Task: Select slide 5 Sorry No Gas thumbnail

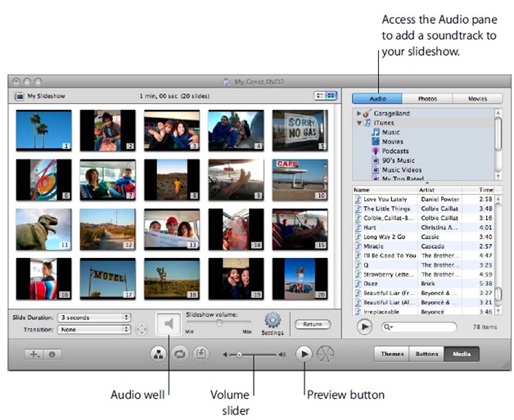Action: [x=300, y=130]
